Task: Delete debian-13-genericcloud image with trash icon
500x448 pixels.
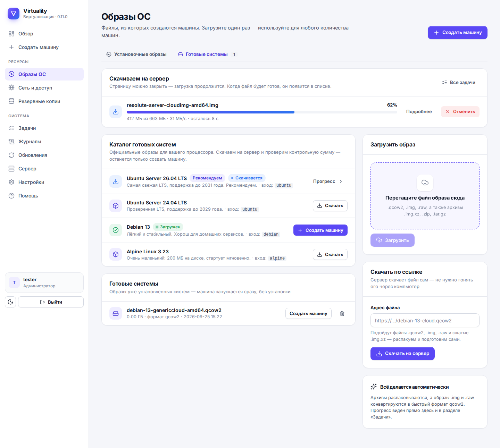Action: tap(342, 313)
